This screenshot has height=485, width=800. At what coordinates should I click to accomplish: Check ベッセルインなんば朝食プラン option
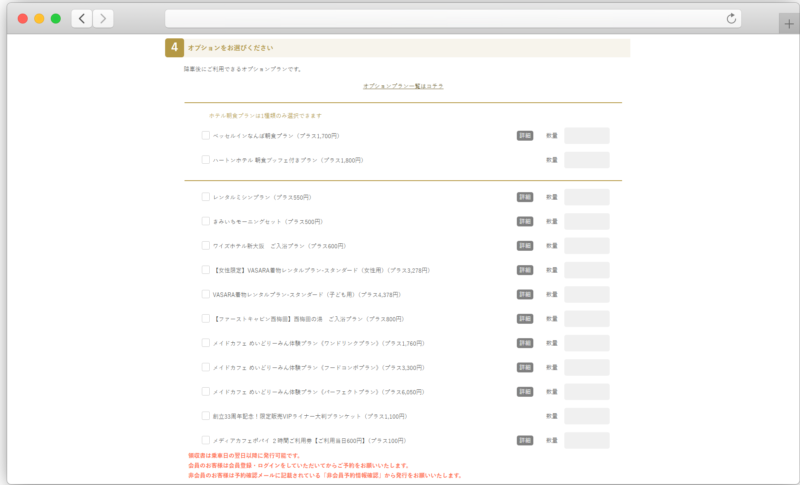(206, 136)
